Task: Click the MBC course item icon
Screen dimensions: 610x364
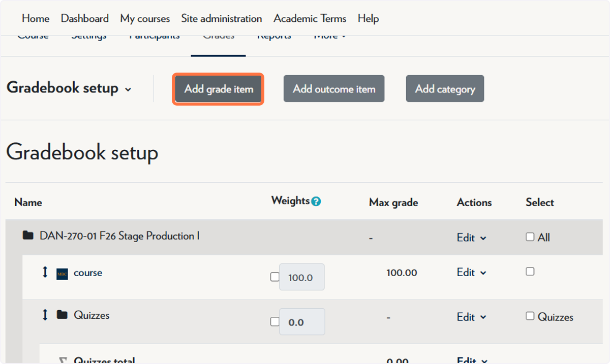Action: (62, 274)
